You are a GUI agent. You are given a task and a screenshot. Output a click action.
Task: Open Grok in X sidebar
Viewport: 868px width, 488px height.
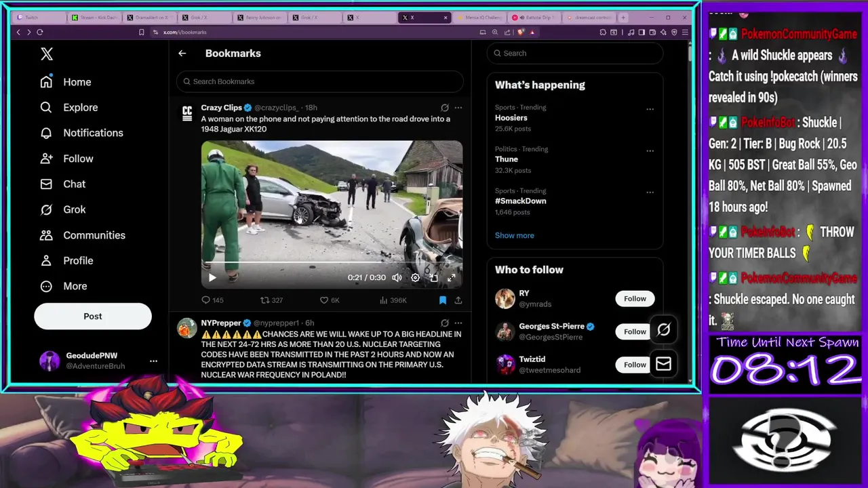[x=63, y=209]
